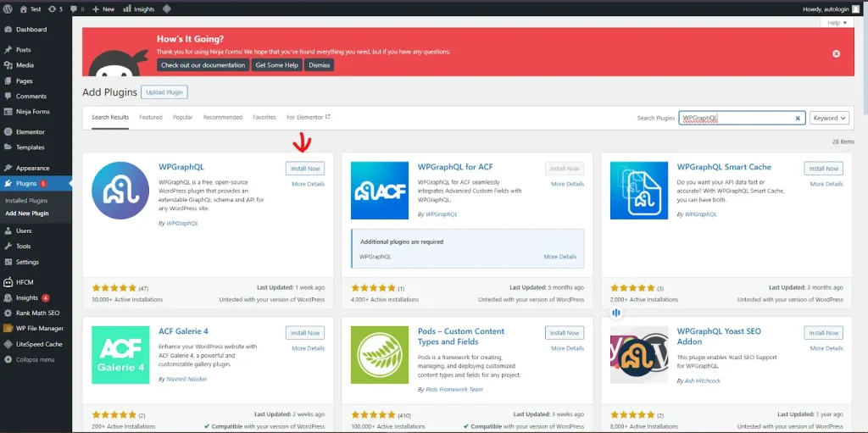This screenshot has height=433, width=868.
Task: Open Installed Plugins submenu item
Action: pyautogui.click(x=26, y=201)
